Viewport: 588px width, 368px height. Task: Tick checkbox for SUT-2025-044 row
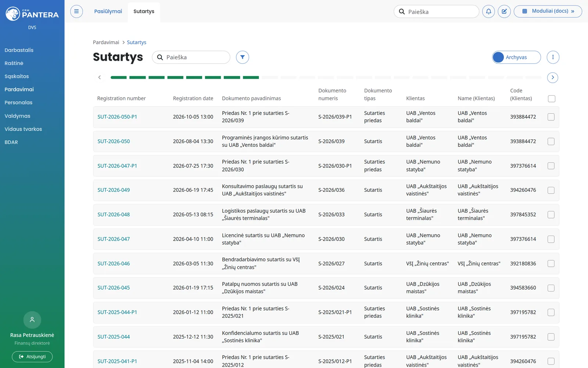click(x=551, y=337)
